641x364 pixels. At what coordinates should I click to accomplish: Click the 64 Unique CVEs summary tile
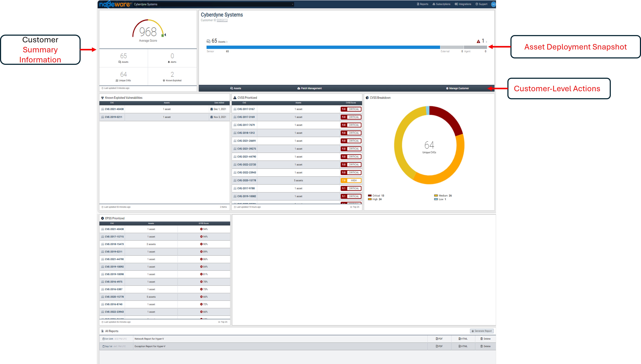pyautogui.click(x=123, y=77)
